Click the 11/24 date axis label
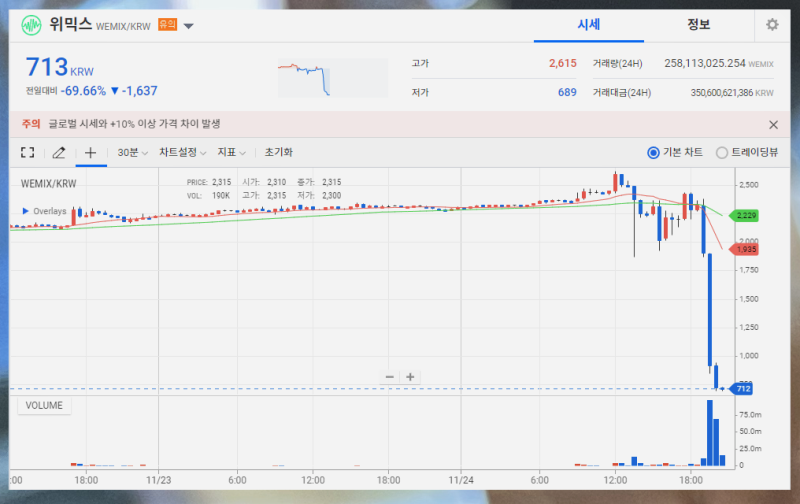800x504 pixels. click(461, 480)
